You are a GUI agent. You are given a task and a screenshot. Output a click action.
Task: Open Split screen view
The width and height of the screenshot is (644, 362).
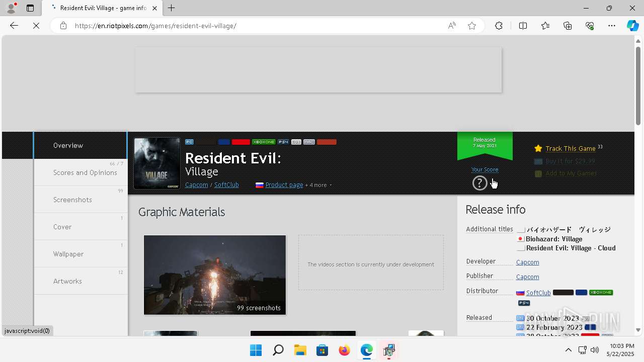[x=523, y=26]
